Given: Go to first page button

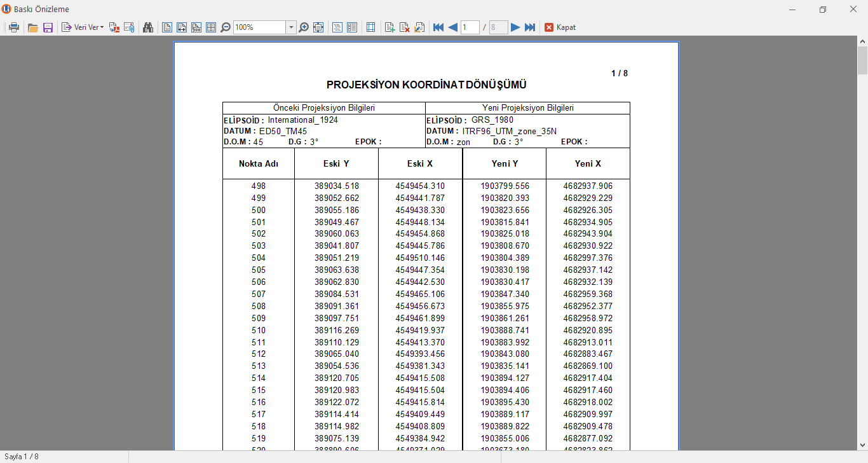Looking at the screenshot, I should 438,27.
